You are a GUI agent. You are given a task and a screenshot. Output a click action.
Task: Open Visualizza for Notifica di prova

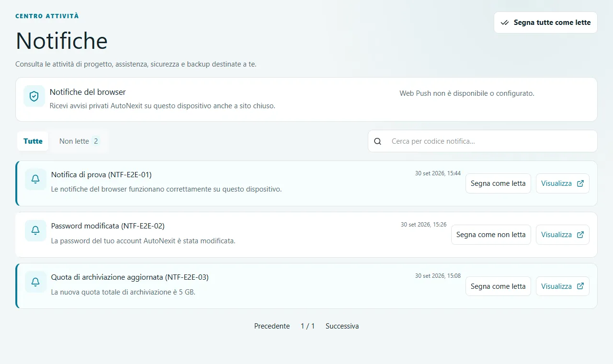[562, 183]
